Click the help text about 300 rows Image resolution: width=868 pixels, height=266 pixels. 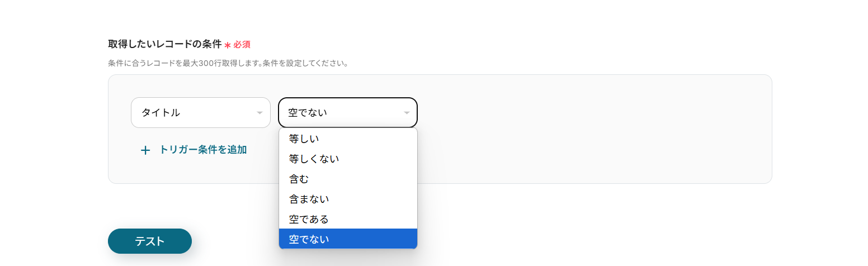(228, 63)
